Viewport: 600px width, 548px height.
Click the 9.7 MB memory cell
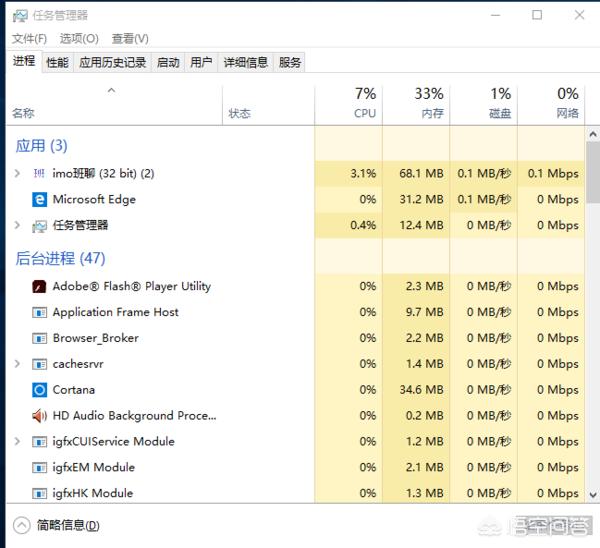pos(416,312)
